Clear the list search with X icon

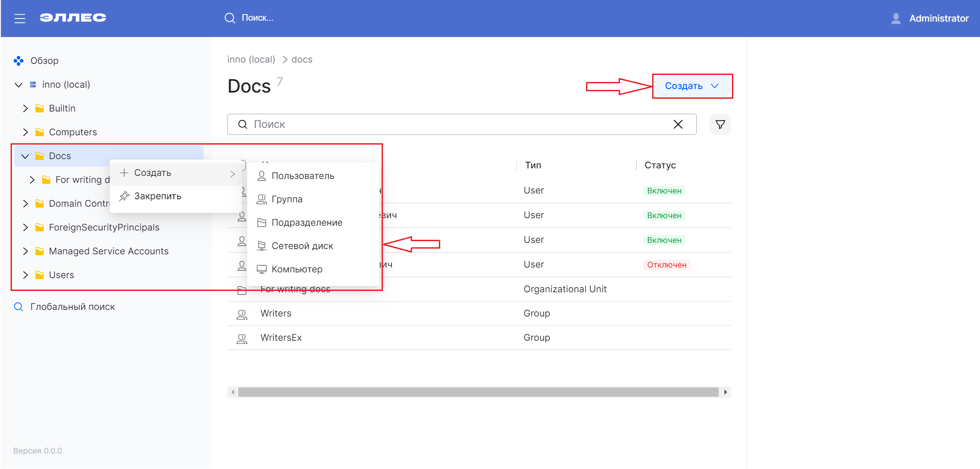tap(678, 125)
